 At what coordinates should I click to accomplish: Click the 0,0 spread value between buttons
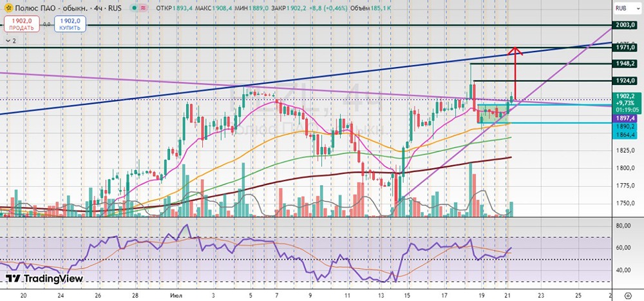pyautogui.click(x=46, y=24)
